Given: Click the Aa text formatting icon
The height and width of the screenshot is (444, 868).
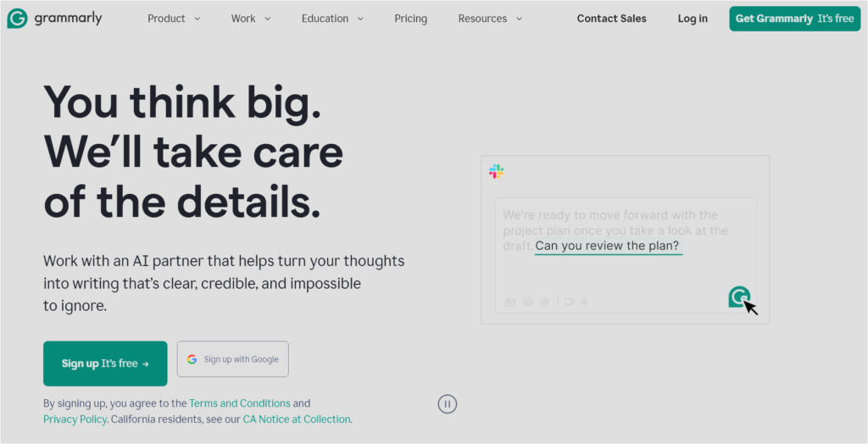Looking at the screenshot, I should 510,302.
